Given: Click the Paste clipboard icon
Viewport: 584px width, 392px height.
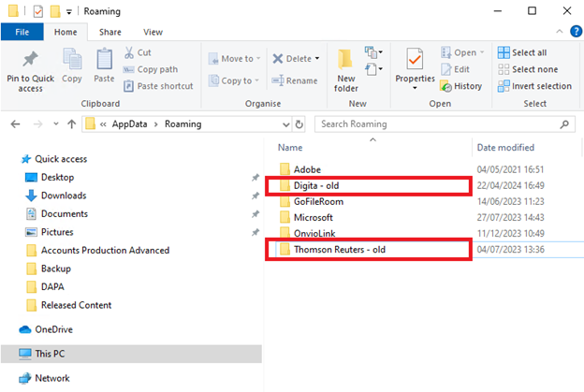Looking at the screenshot, I should tap(104, 62).
